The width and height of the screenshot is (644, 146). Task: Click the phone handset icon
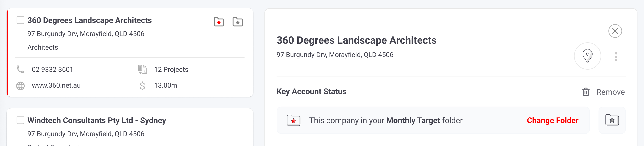click(x=20, y=69)
